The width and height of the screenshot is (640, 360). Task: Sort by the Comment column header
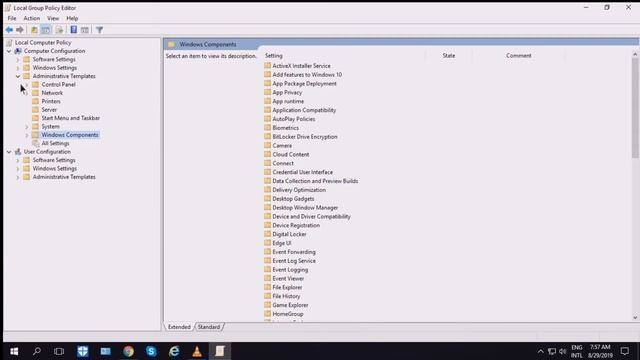point(519,56)
